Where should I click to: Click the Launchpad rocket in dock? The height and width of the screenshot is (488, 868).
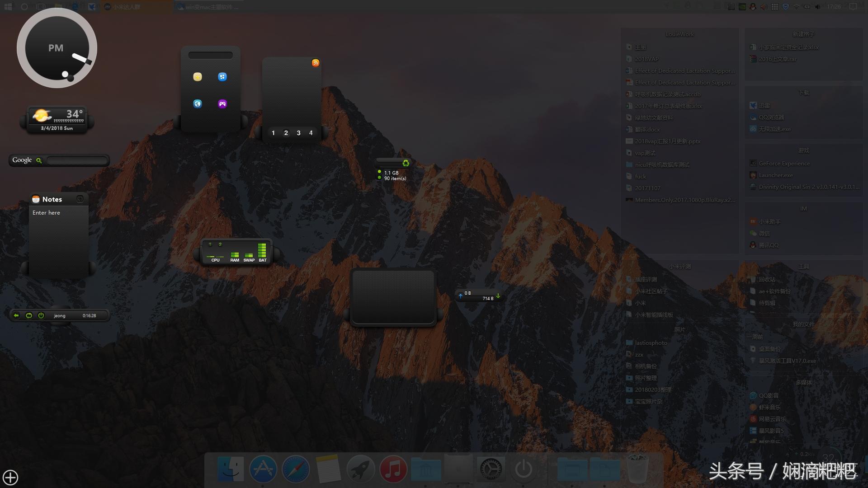pyautogui.click(x=360, y=469)
